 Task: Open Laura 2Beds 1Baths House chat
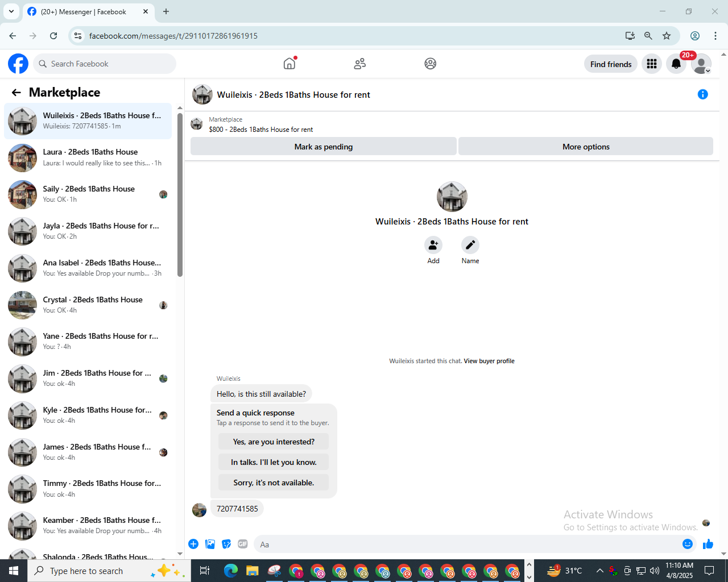pos(88,157)
